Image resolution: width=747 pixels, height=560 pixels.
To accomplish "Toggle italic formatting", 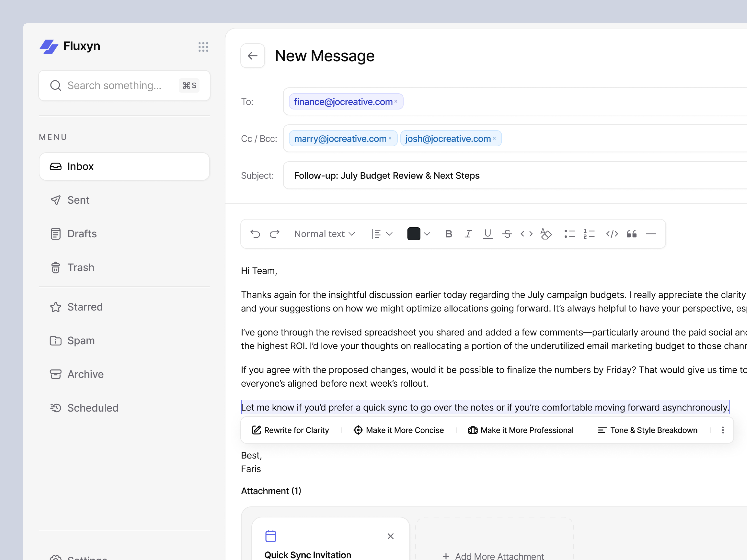I will [x=468, y=234].
